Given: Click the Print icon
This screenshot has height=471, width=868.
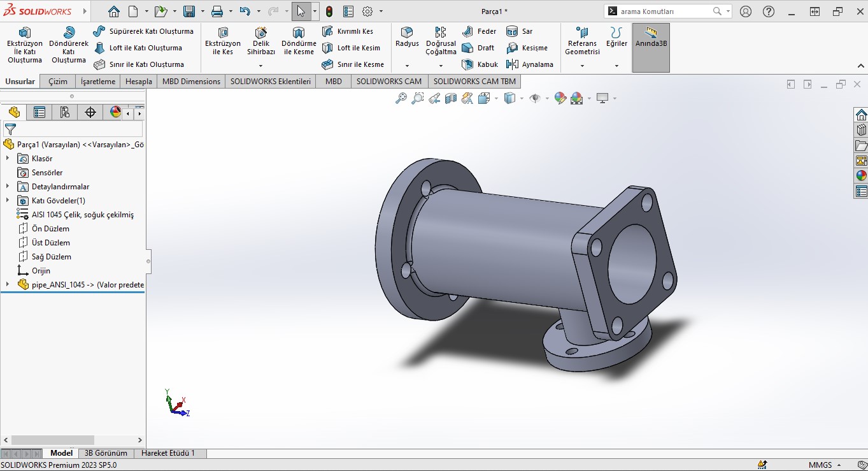Looking at the screenshot, I should (x=217, y=11).
